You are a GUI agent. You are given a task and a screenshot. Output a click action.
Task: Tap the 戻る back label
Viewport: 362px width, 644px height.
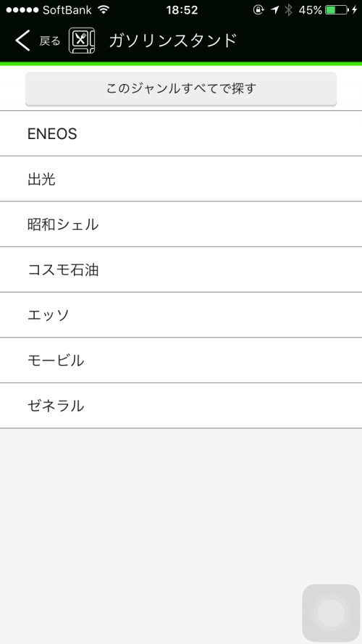[50, 41]
